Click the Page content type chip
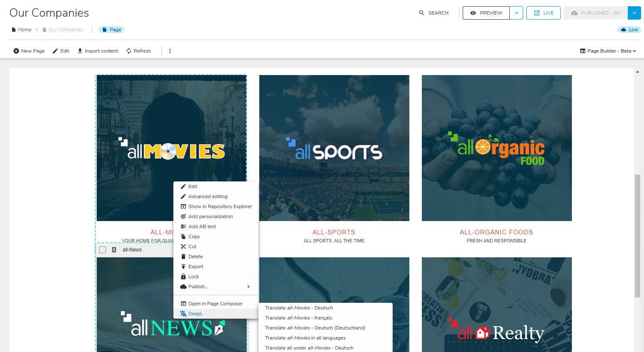 pos(111,30)
